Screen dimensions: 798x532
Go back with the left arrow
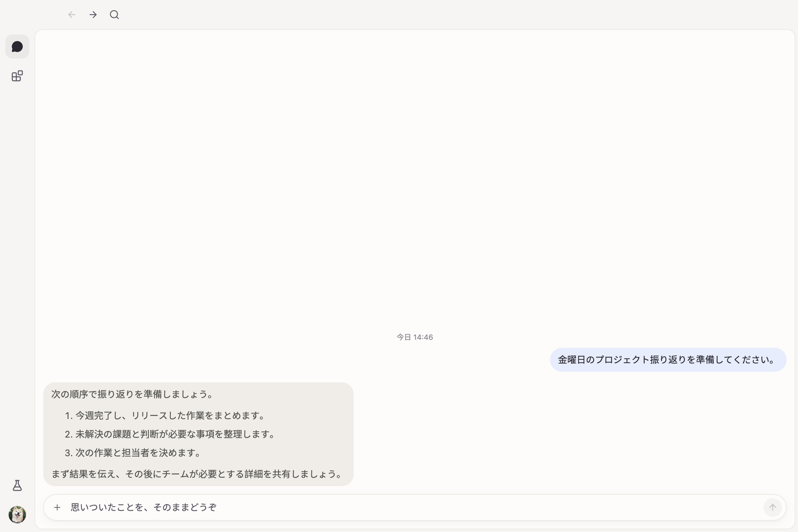[x=71, y=15]
